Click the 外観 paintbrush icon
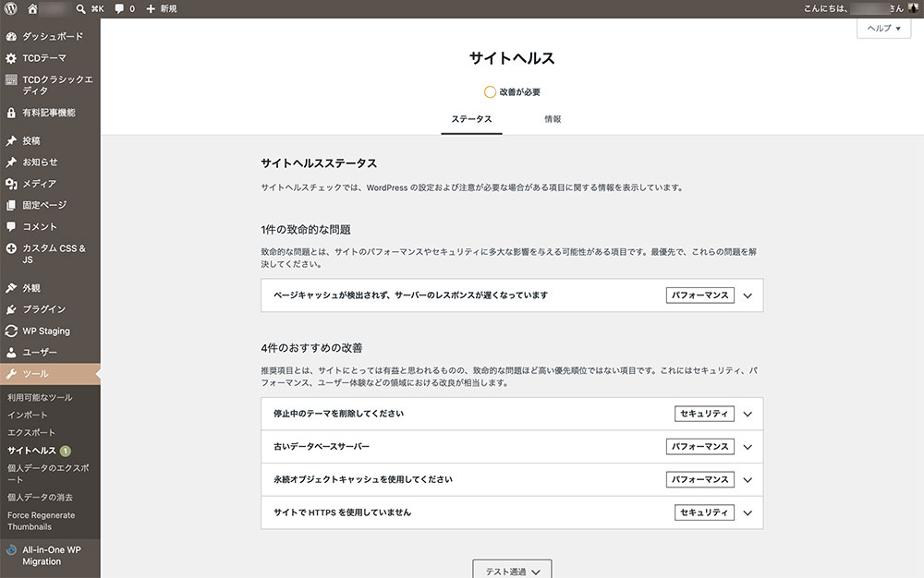 click(x=11, y=288)
